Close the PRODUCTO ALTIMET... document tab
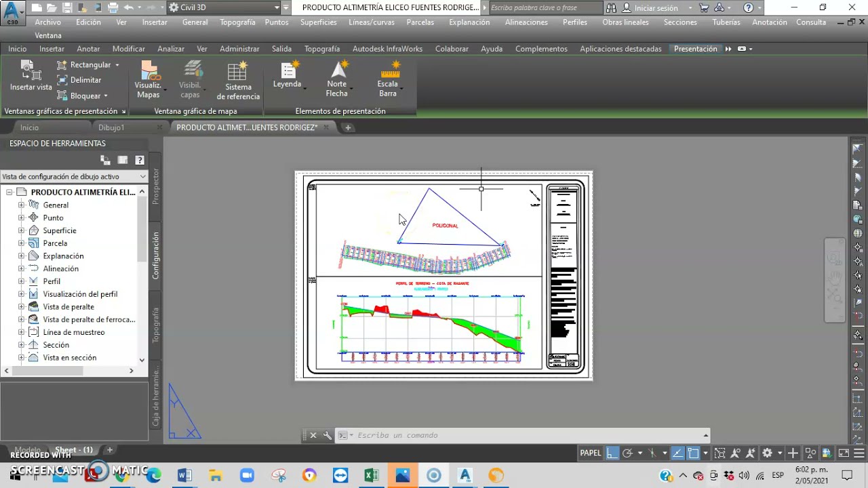This screenshot has width=868, height=488. click(x=326, y=127)
